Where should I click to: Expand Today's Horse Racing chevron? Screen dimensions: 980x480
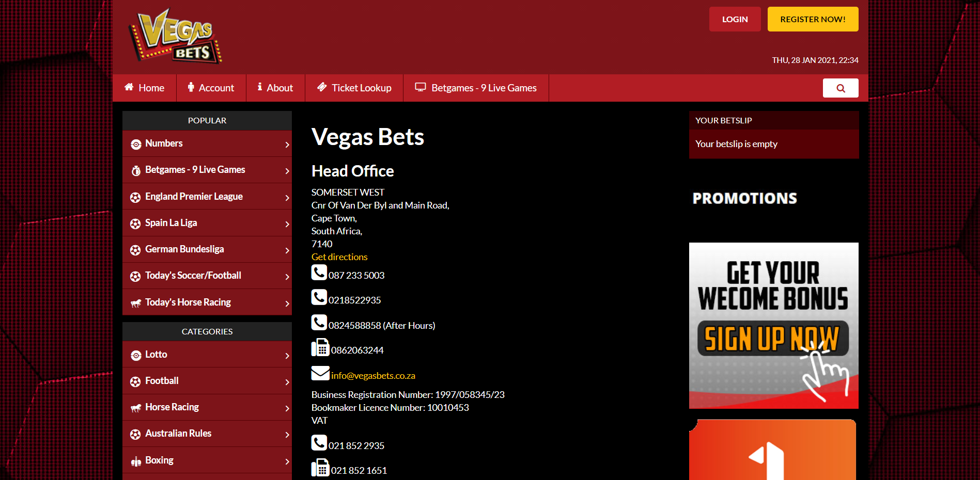point(287,304)
